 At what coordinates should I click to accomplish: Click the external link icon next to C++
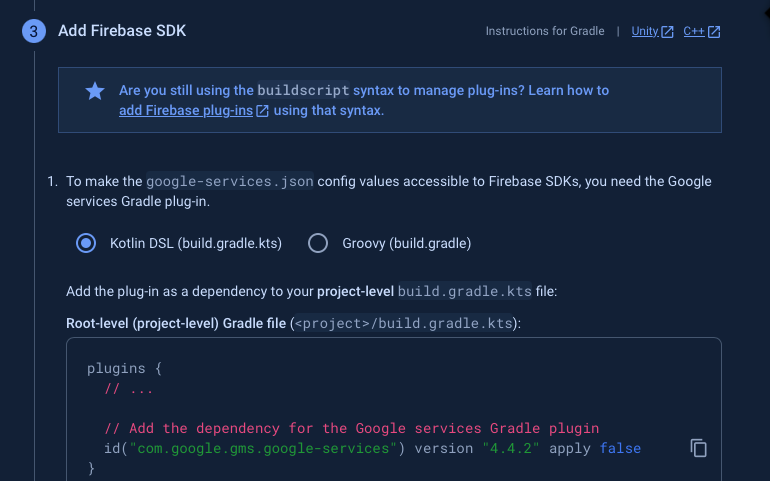pyautogui.click(x=714, y=32)
